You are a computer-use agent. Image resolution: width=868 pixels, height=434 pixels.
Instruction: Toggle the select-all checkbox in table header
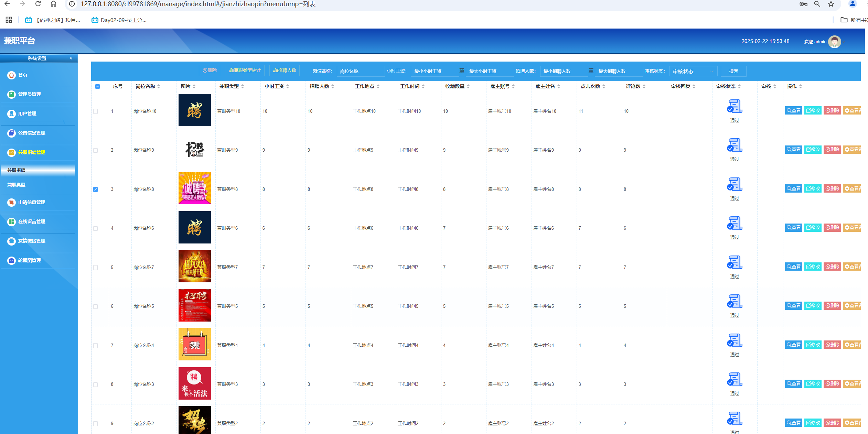97,87
